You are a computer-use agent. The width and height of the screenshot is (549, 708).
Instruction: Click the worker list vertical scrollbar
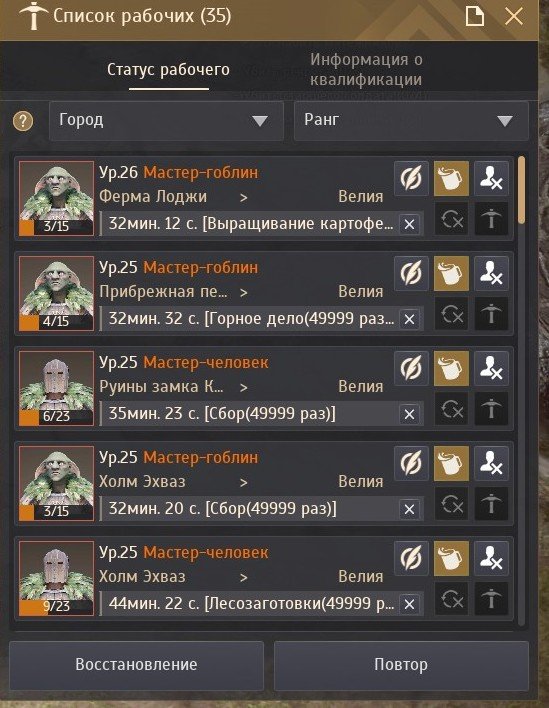521,391
